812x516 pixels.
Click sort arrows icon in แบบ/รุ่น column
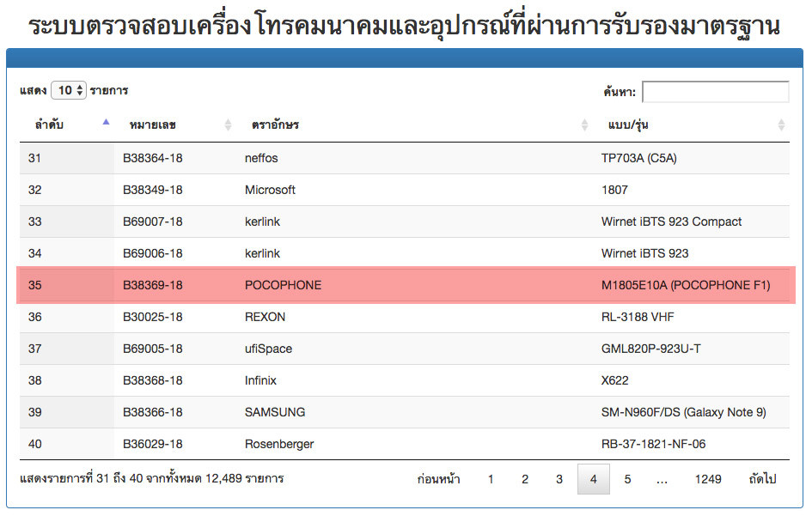pyautogui.click(x=781, y=125)
